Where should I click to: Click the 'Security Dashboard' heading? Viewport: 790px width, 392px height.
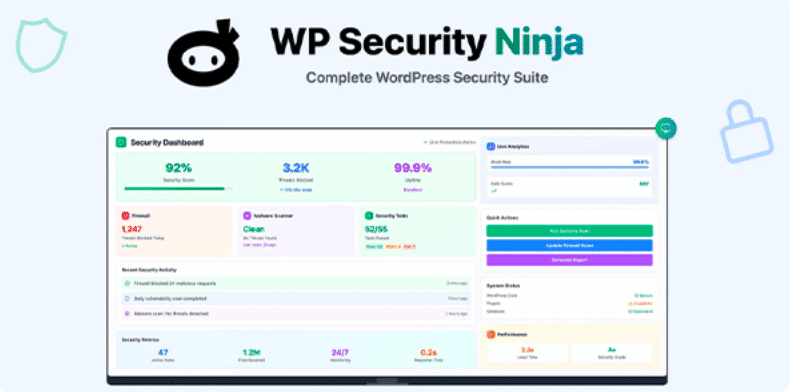point(167,143)
